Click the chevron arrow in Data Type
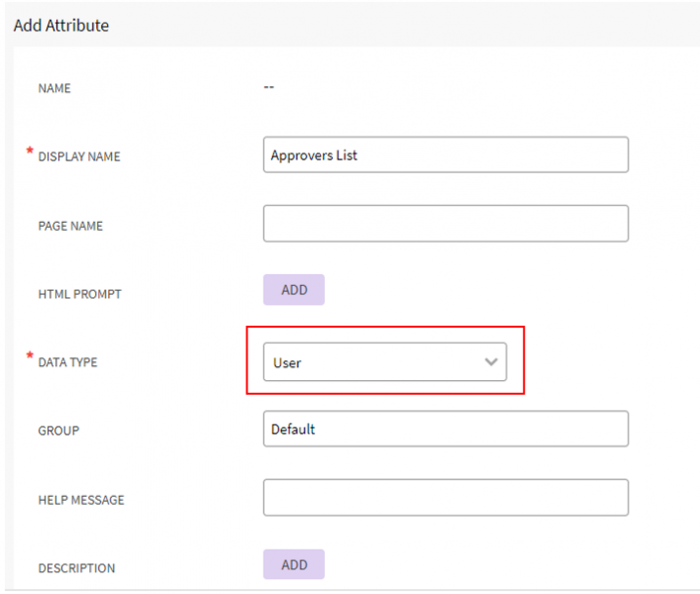The width and height of the screenshot is (700, 594). coord(491,362)
